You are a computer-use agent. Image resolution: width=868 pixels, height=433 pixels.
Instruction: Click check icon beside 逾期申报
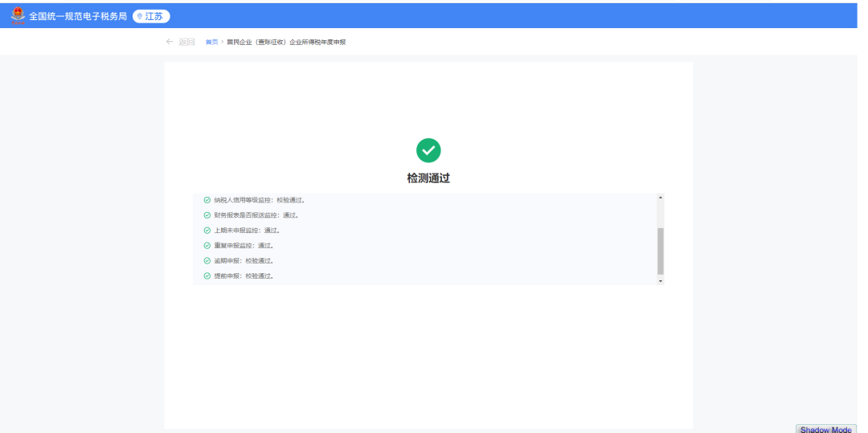[207, 260]
